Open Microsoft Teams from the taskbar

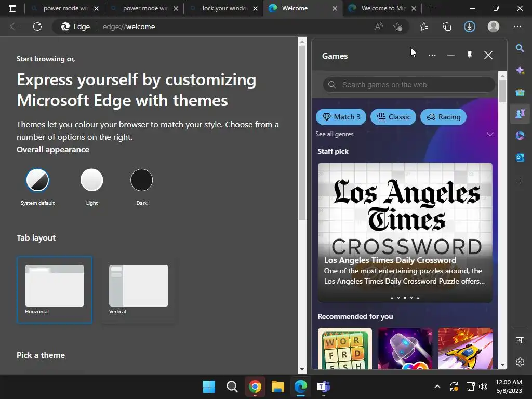pyautogui.click(x=324, y=387)
